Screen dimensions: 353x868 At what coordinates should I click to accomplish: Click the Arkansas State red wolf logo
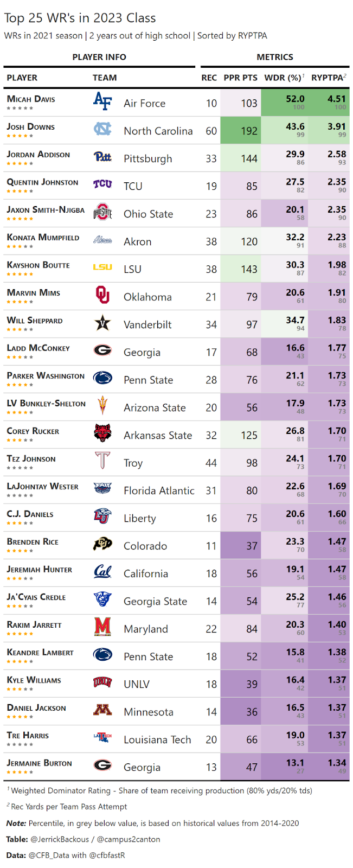click(102, 433)
